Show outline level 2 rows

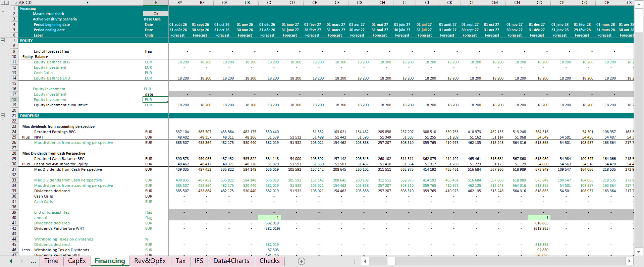[7, 3]
